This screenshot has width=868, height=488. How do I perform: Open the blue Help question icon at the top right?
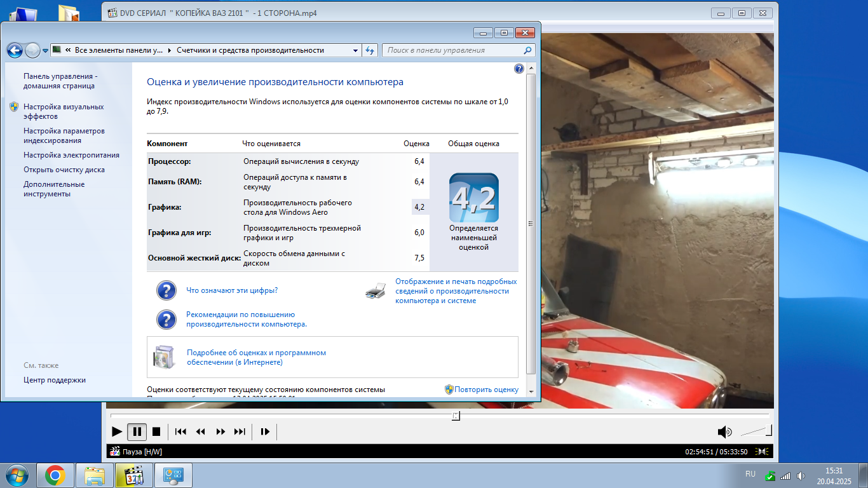coord(519,69)
